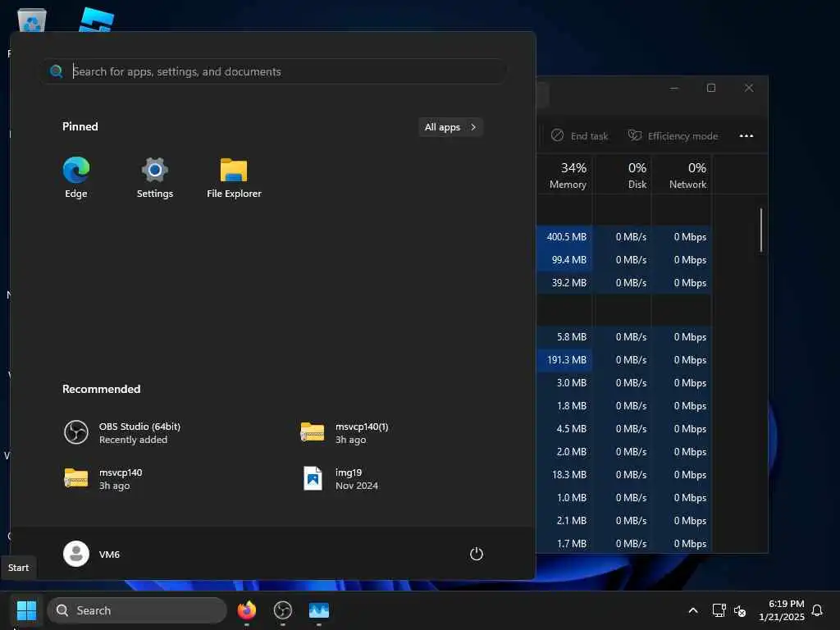Select the 99.4 MB memory row
840x630 pixels.
624,259
